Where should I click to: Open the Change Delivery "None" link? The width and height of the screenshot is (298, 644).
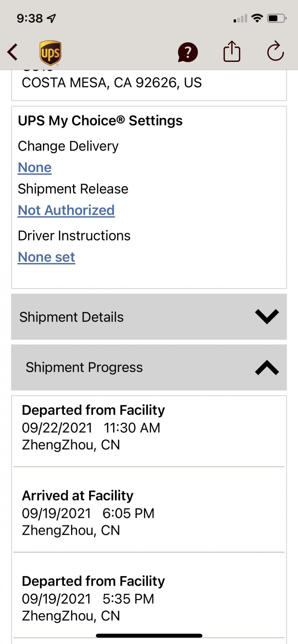(x=35, y=167)
